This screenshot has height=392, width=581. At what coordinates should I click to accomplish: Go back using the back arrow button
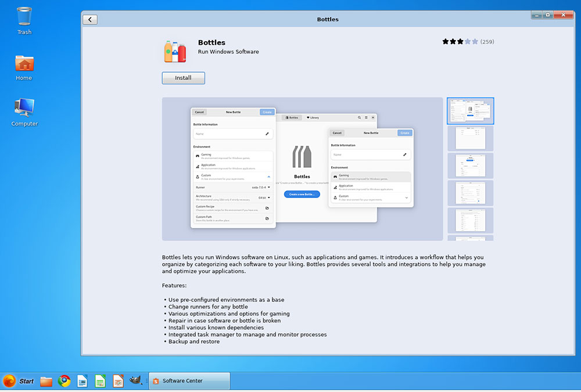point(89,19)
